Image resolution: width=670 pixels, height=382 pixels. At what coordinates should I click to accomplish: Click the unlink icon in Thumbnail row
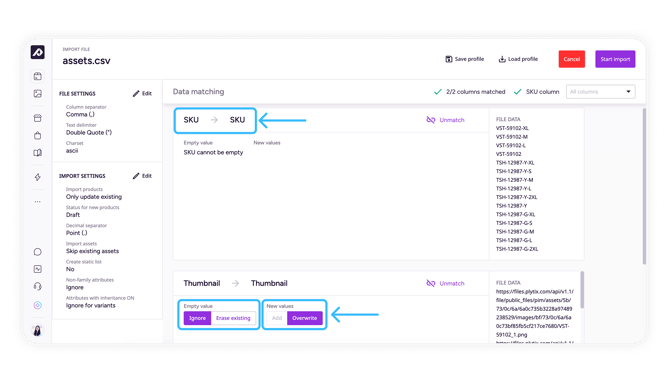pos(431,283)
